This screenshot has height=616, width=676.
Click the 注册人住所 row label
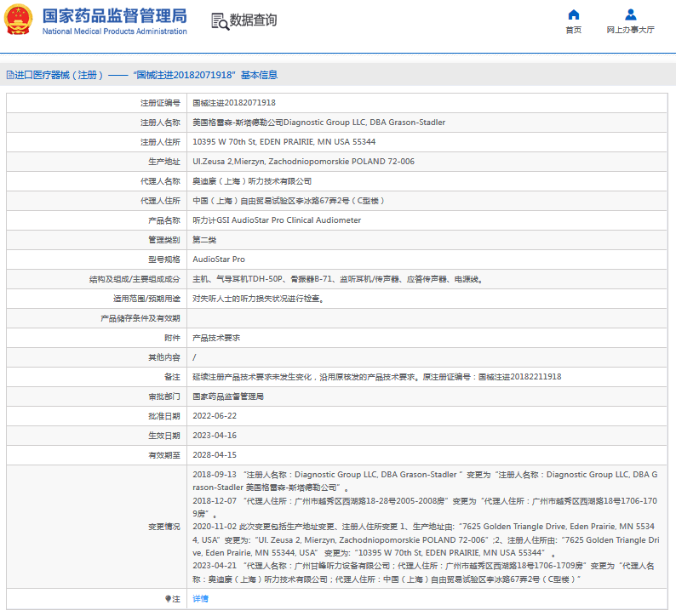pos(160,142)
